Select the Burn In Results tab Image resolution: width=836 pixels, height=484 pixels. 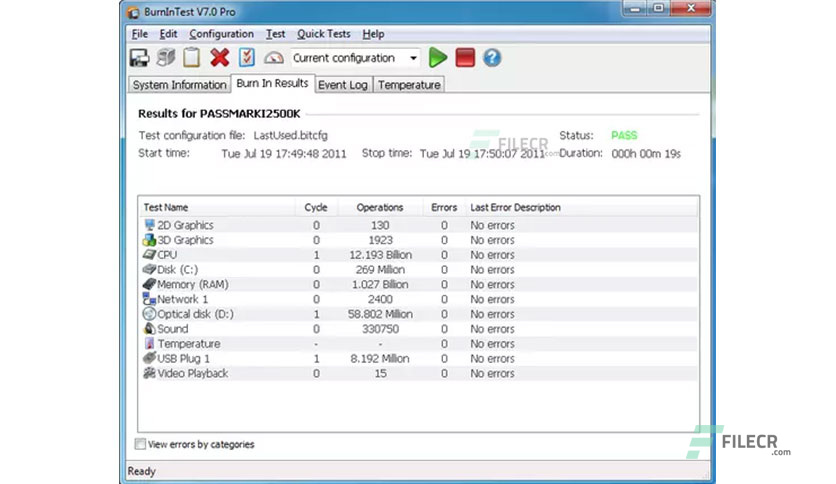point(272,84)
